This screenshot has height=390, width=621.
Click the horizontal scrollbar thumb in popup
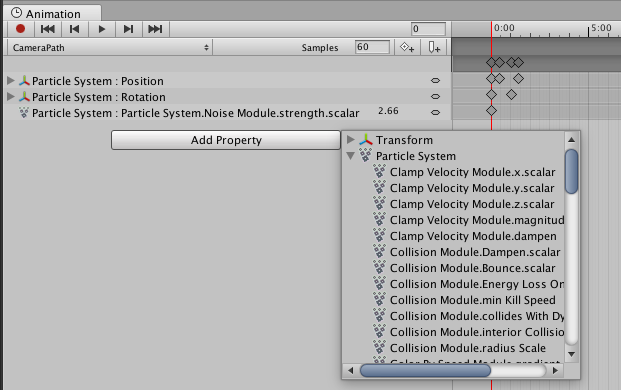pos(425,371)
